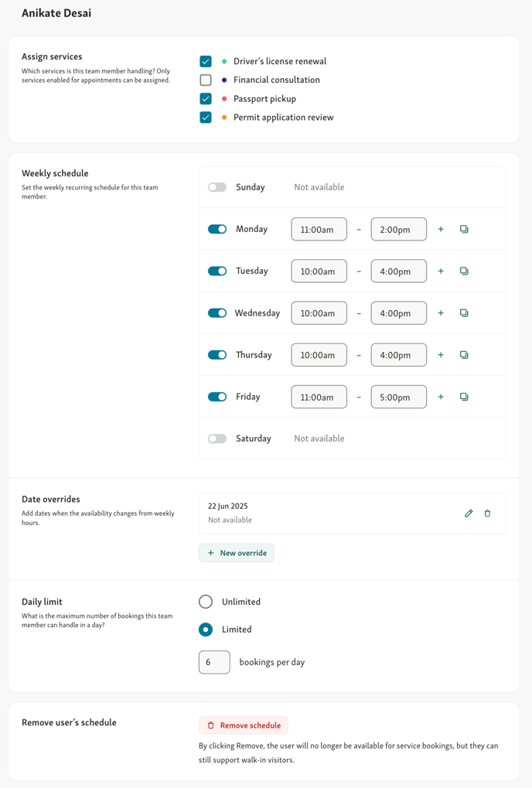Select the Unlimited daily limit option
The width and height of the screenshot is (532, 788).
[x=206, y=602]
